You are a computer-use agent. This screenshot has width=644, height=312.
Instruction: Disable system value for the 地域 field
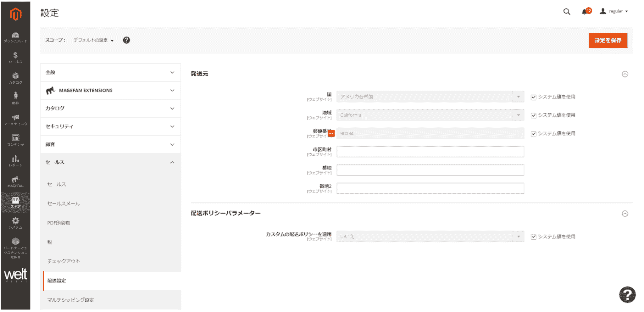point(534,115)
